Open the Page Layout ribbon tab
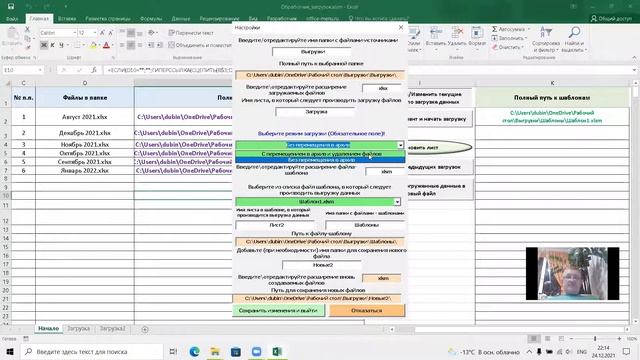Image resolution: width=640 pixels, height=360 pixels. tap(108, 18)
